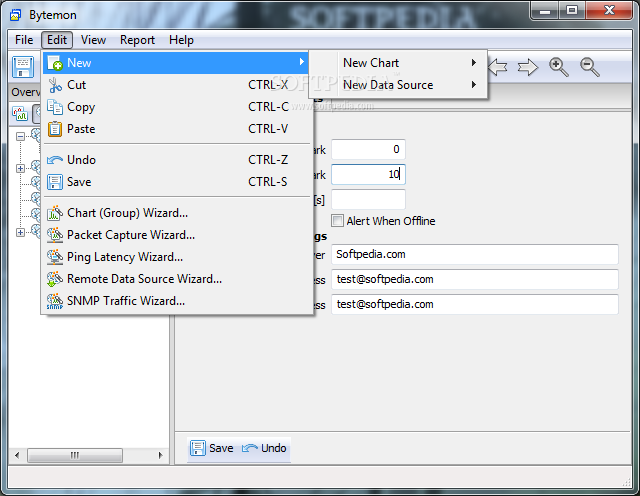
Task: Click the field containing 10
Action: [368, 174]
